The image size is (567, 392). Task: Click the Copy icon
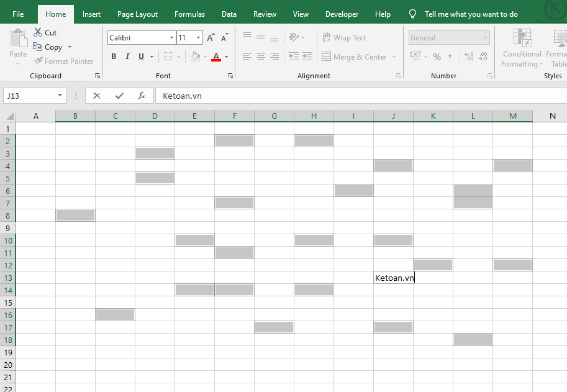coord(38,47)
